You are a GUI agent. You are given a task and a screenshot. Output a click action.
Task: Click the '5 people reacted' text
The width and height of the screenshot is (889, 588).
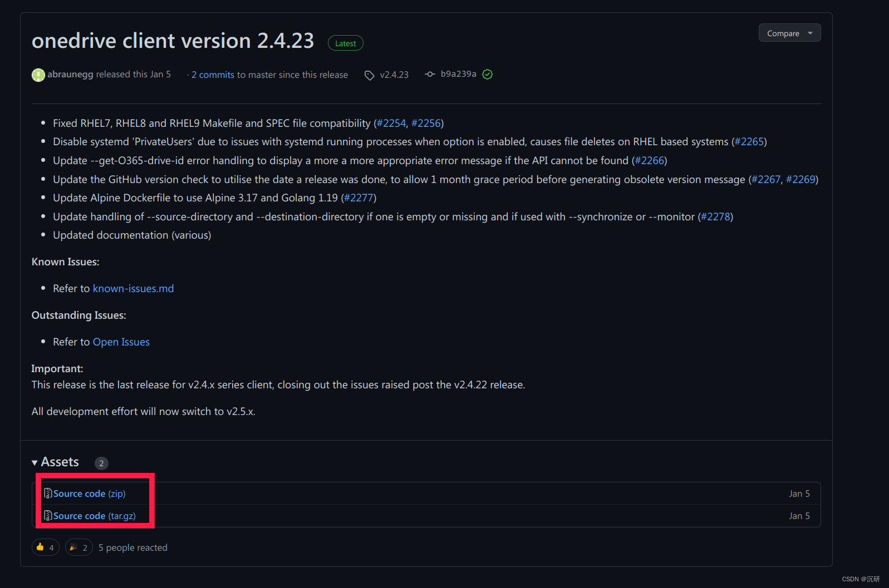pos(133,548)
